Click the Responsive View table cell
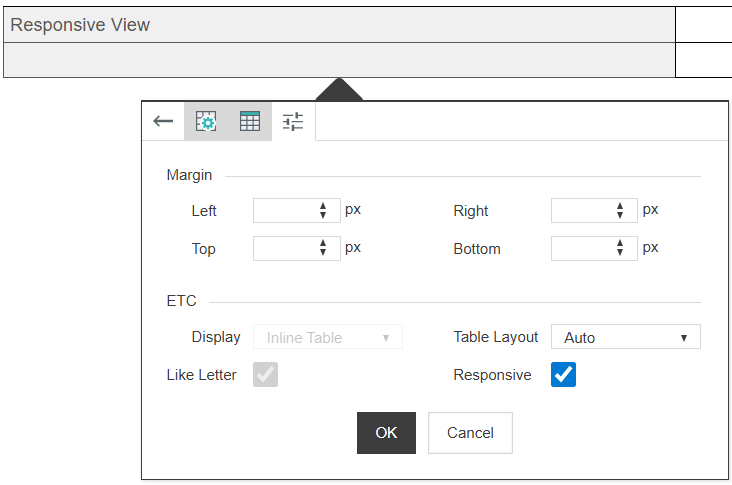Viewport: 732px width, 485px height. tap(339, 25)
